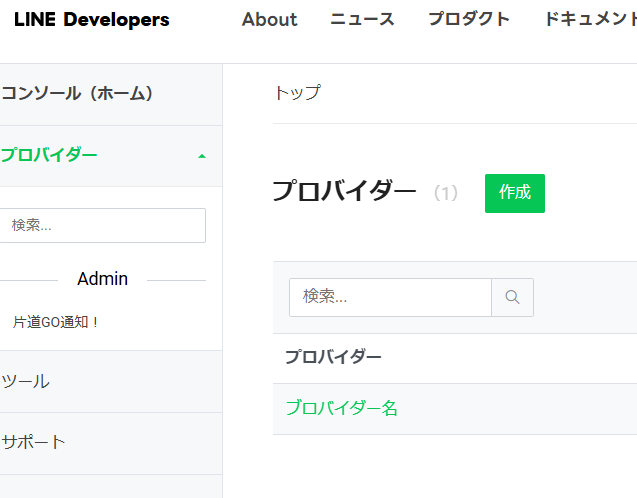Open the プロダクト navigation item
The width and height of the screenshot is (637, 498).
[469, 19]
